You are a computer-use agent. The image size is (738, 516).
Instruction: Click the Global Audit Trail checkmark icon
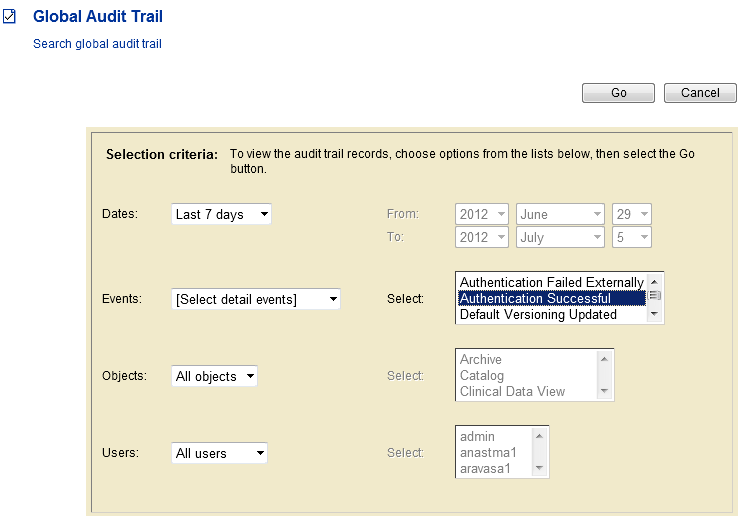click(x=9, y=16)
